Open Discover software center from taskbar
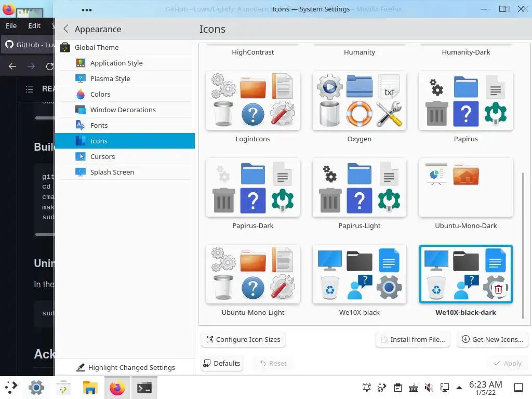The width and height of the screenshot is (532, 399). coord(63,388)
